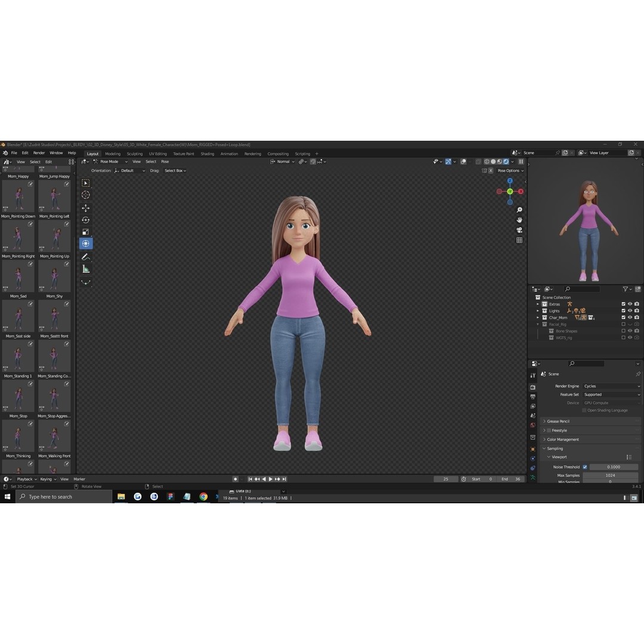644x644 pixels.
Task: Switch to the Shading workspace tab
Action: 208,154
